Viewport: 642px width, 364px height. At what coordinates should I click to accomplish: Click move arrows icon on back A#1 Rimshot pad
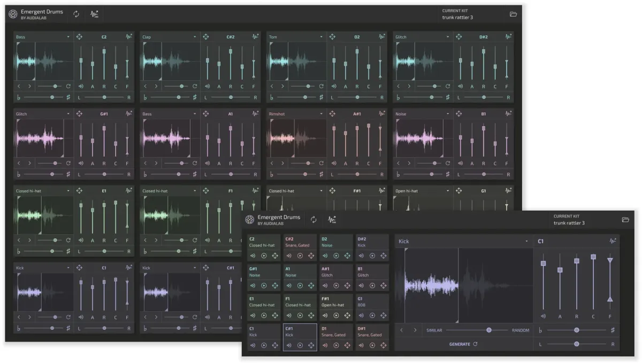[x=332, y=114]
